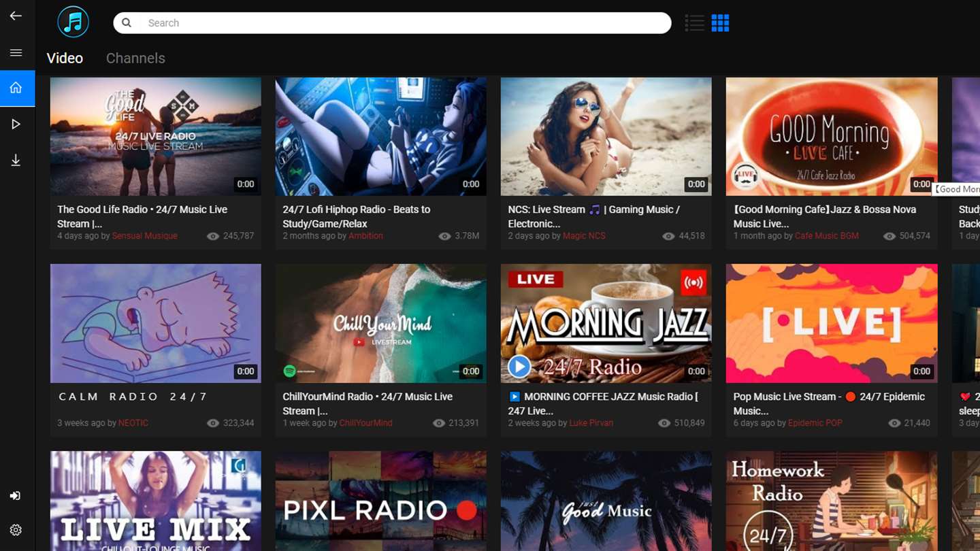Image resolution: width=980 pixels, height=551 pixels.
Task: Open The Good Life Radio thumbnail
Action: pos(156,137)
